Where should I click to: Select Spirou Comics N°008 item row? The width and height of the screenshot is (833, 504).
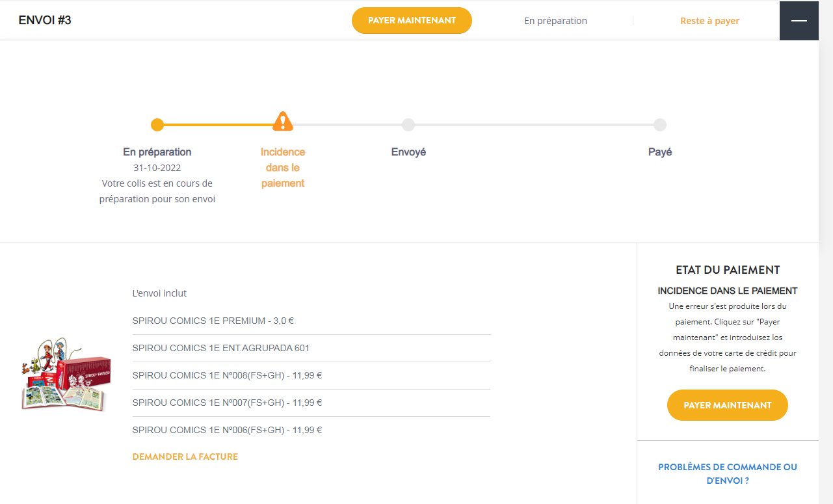[227, 375]
